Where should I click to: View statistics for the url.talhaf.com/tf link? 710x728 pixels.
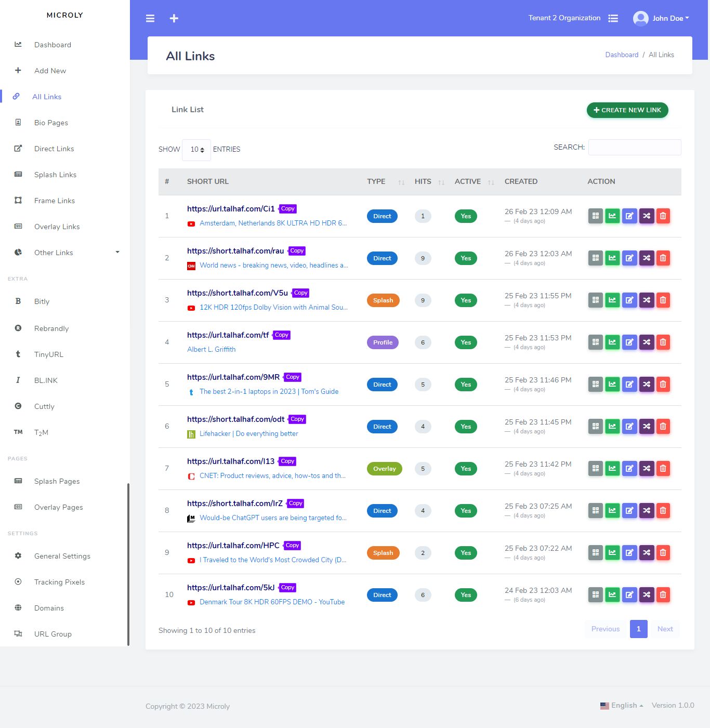click(612, 342)
